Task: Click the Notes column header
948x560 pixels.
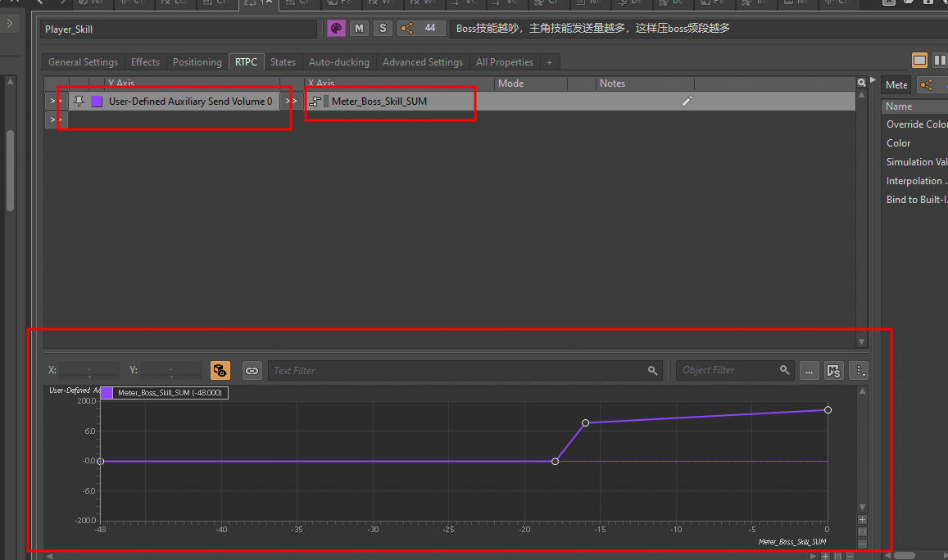Action: (x=645, y=84)
